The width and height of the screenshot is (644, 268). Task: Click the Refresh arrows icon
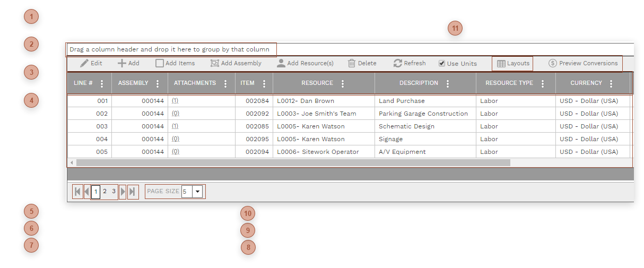[x=397, y=63]
